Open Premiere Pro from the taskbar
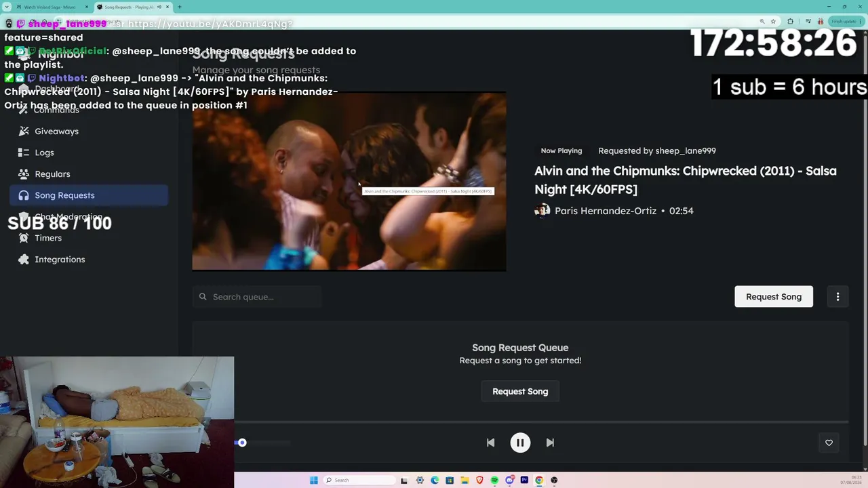This screenshot has width=868, height=488. pyautogui.click(x=524, y=481)
